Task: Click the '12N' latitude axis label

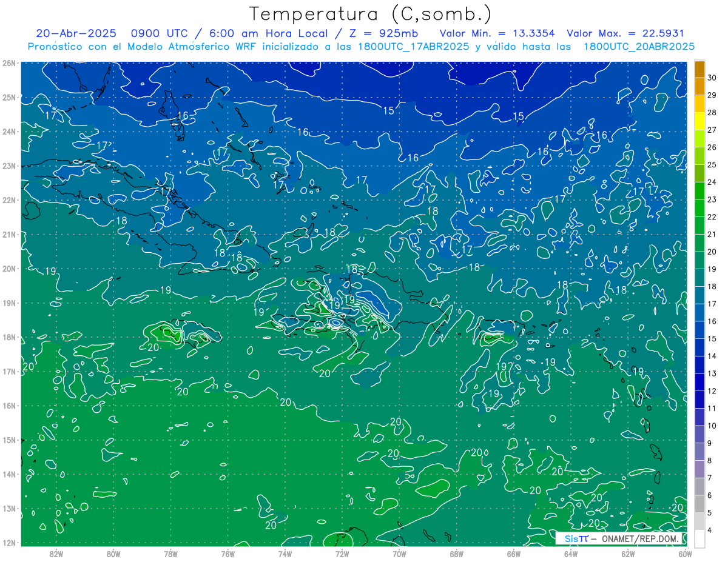Action: pyautogui.click(x=8, y=543)
